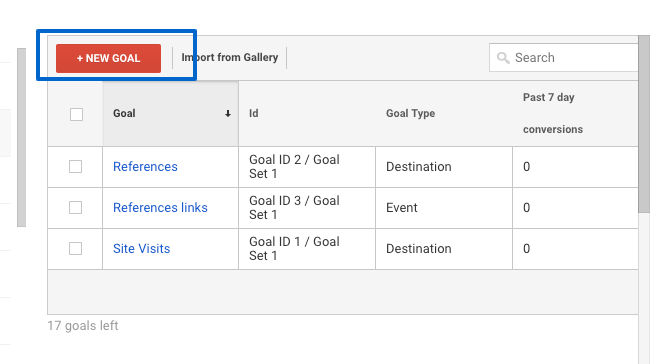Focus the Search input field
Image resolution: width=660 pixels, height=364 pixels.
click(564, 58)
